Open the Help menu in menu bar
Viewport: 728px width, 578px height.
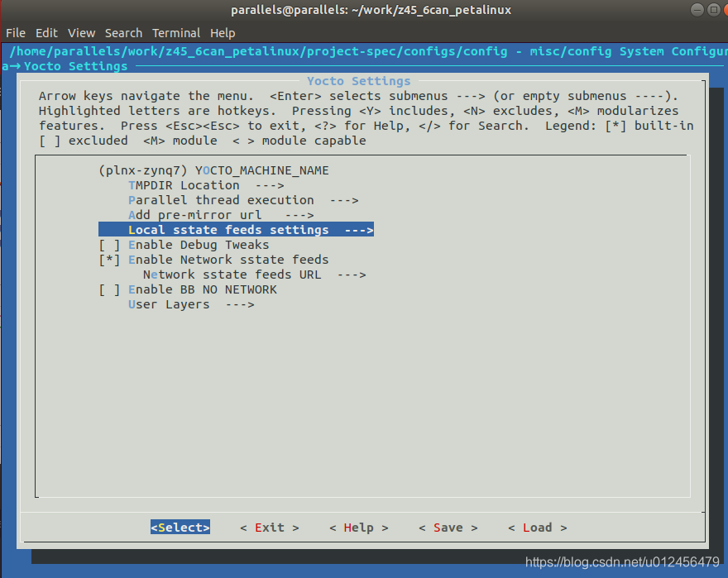(223, 33)
